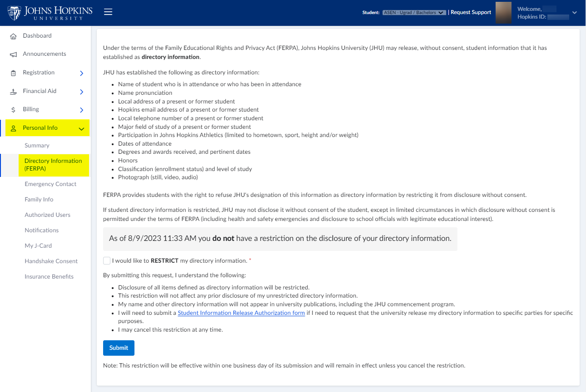
Task: Open Announcements from sidebar
Action: point(45,54)
